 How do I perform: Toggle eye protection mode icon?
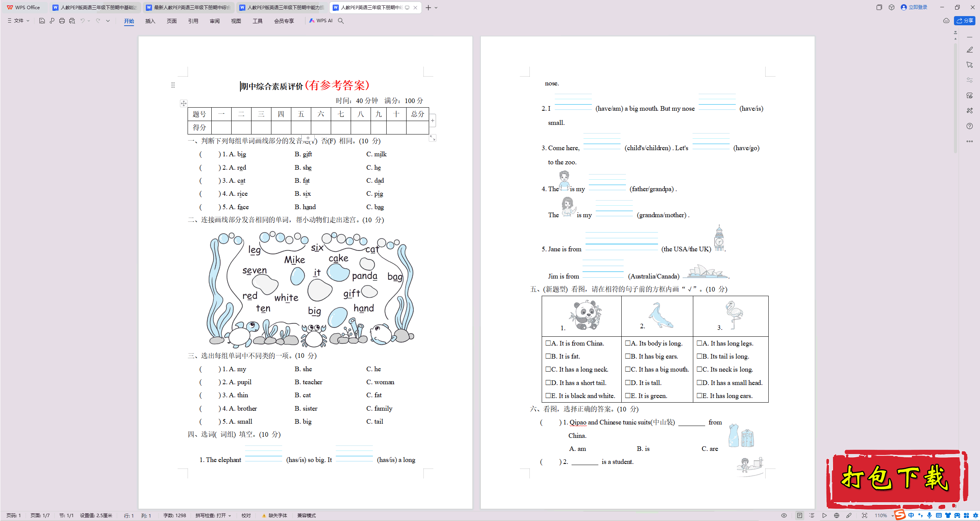pos(784,516)
